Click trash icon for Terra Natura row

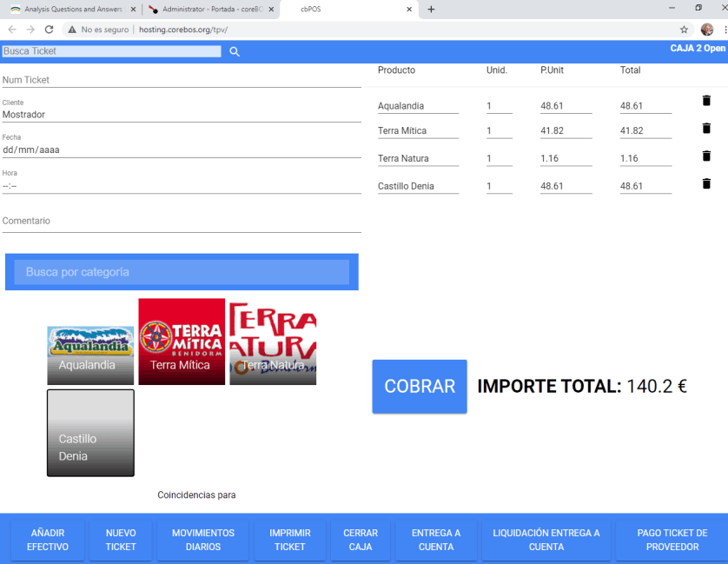point(706,156)
